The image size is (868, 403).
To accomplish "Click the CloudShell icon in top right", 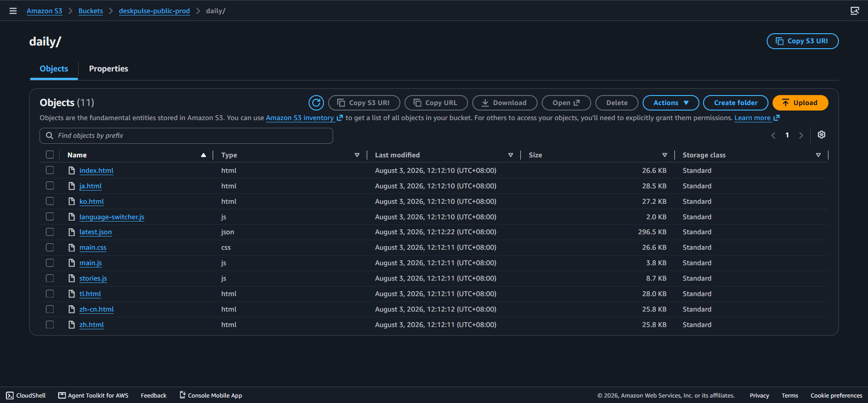I will 855,11.
